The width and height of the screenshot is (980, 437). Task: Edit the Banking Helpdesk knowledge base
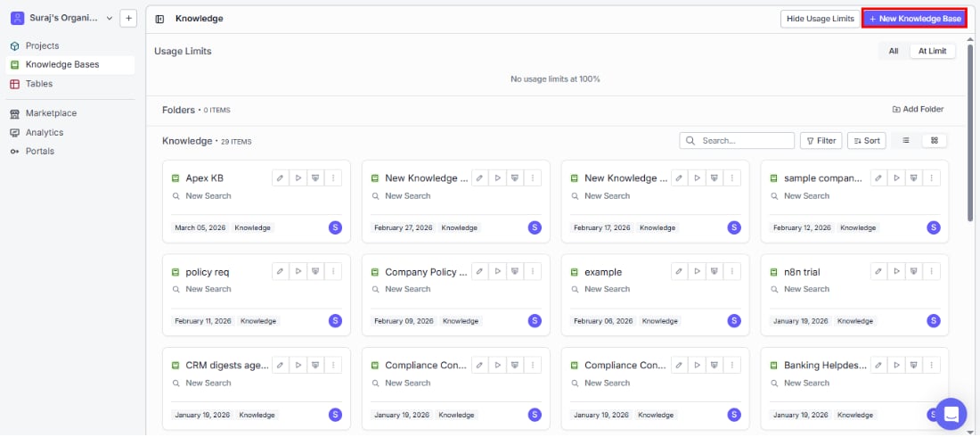tap(878, 365)
